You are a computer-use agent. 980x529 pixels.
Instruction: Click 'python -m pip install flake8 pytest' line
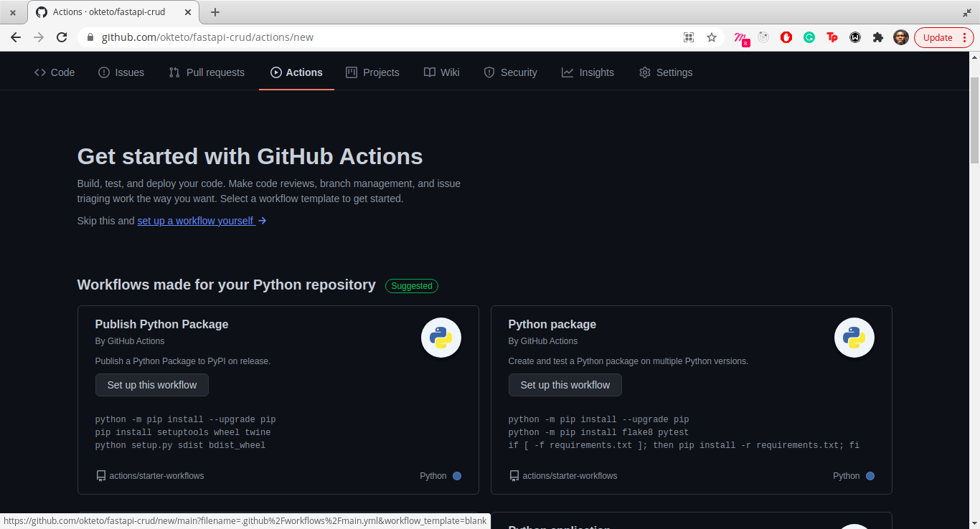tap(599, 432)
